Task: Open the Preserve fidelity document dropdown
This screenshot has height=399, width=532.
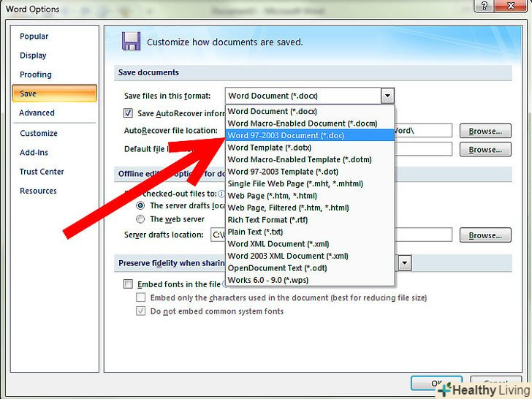Action: [x=404, y=263]
